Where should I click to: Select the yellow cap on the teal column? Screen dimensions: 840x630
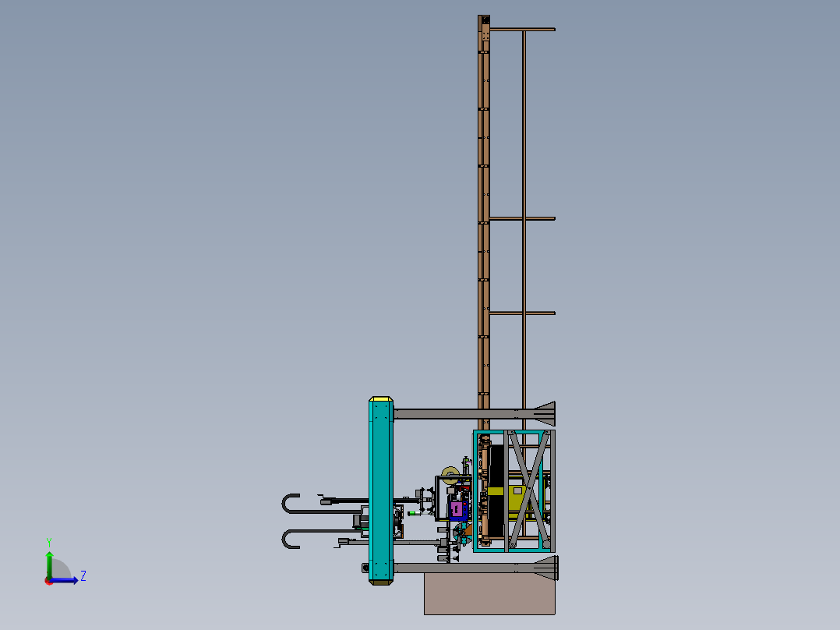[x=381, y=399]
